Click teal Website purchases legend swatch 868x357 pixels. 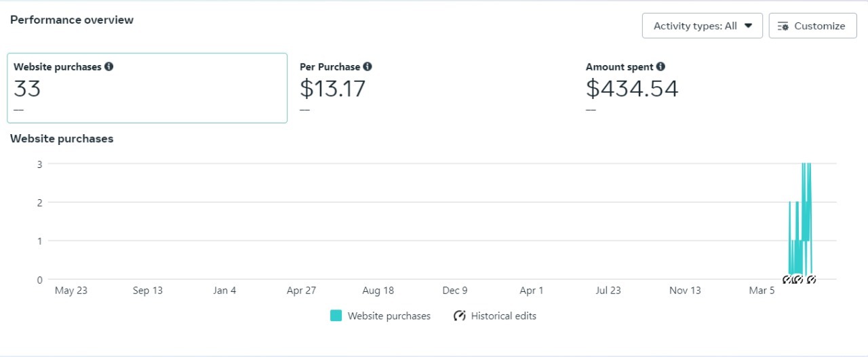click(336, 316)
